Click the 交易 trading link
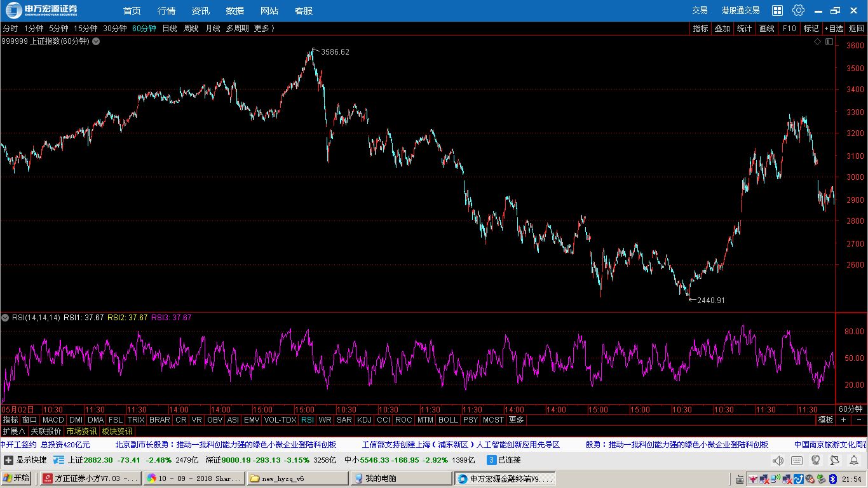Image resolution: width=868 pixels, height=488 pixels. pos(700,10)
